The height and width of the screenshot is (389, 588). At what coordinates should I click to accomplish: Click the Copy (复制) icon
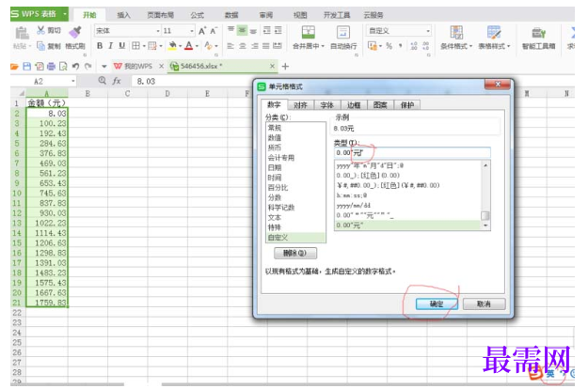(x=40, y=46)
